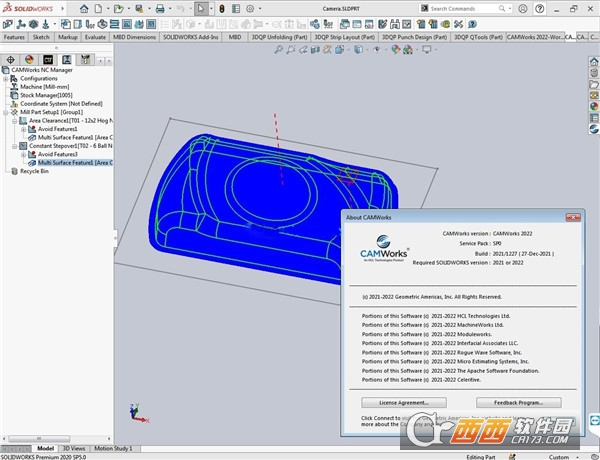Viewport: 600px width, 460px height.
Task: Click the binoculars toolbar icon
Action: click(395, 24)
